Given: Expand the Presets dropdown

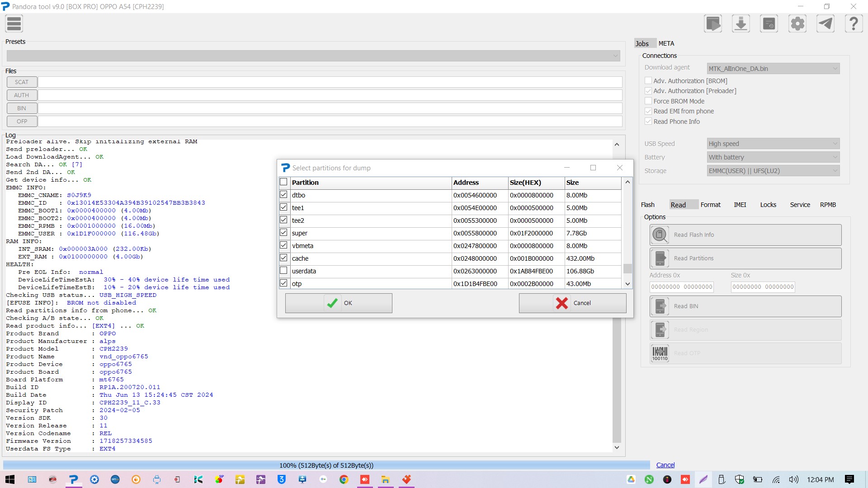Looking at the screenshot, I should tap(313, 56).
